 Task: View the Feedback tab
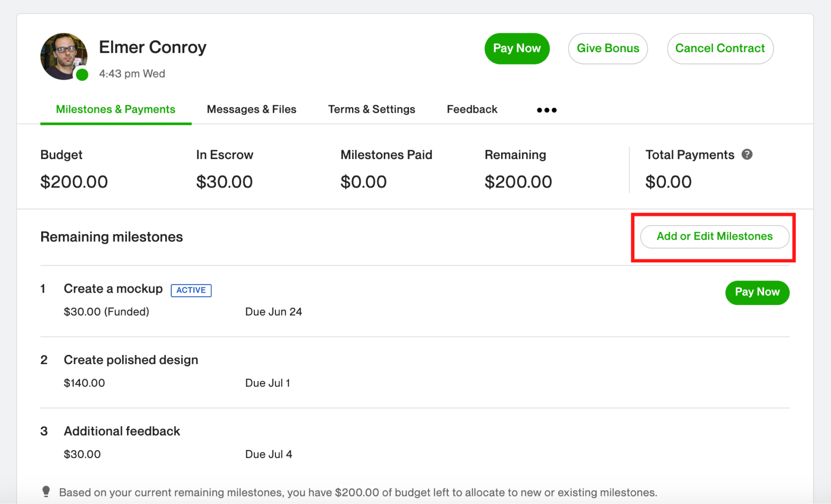pyautogui.click(x=472, y=109)
